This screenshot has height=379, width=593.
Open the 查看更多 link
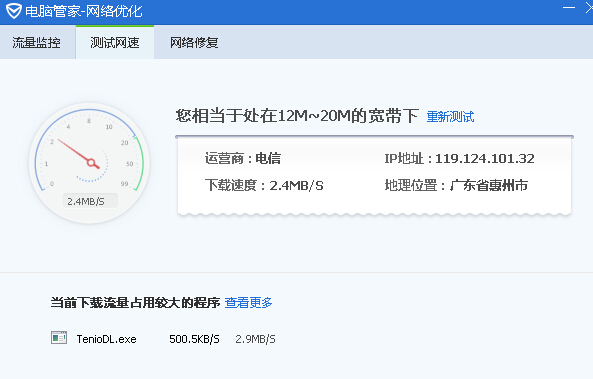248,303
